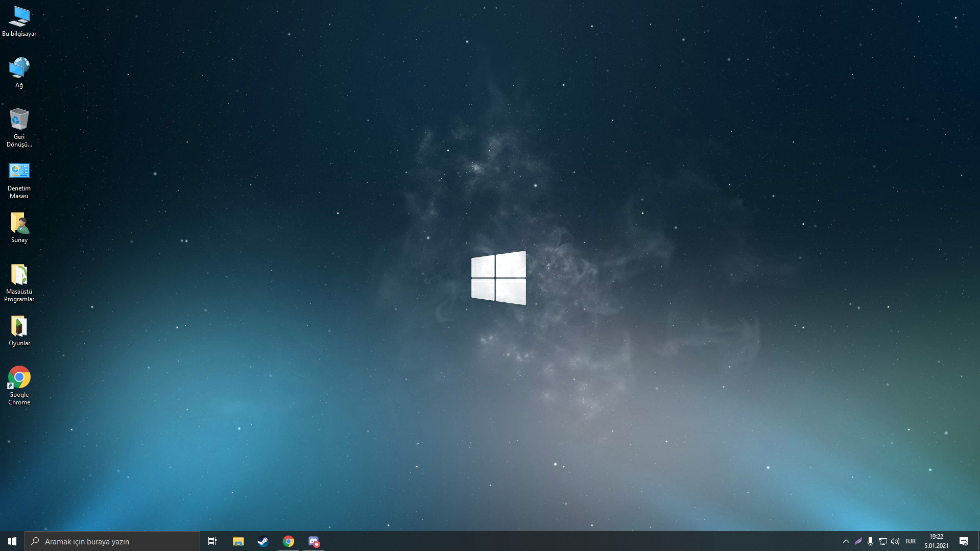
Task: Select the Denetim Masası desktop icon
Action: coord(19,180)
